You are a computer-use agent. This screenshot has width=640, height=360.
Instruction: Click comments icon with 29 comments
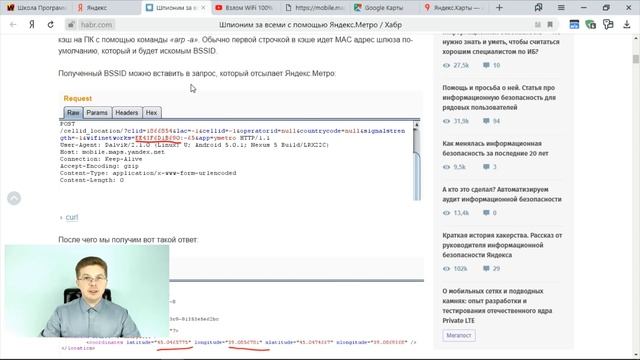(x=486, y=269)
